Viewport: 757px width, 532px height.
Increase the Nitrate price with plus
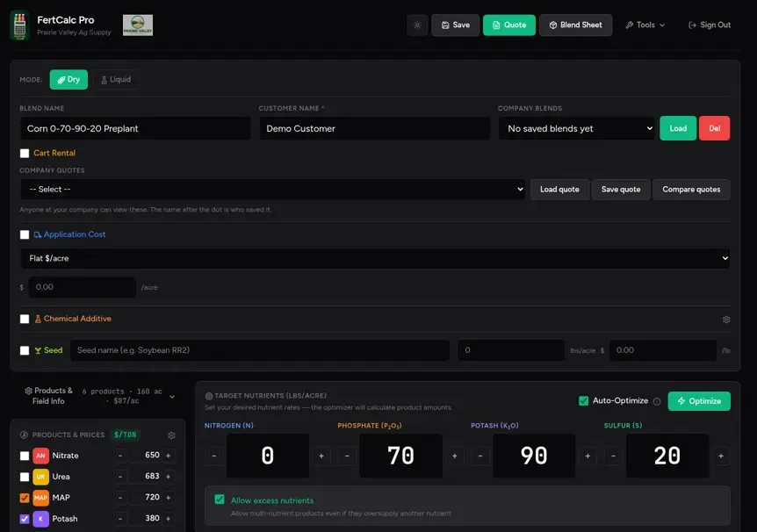click(x=169, y=456)
